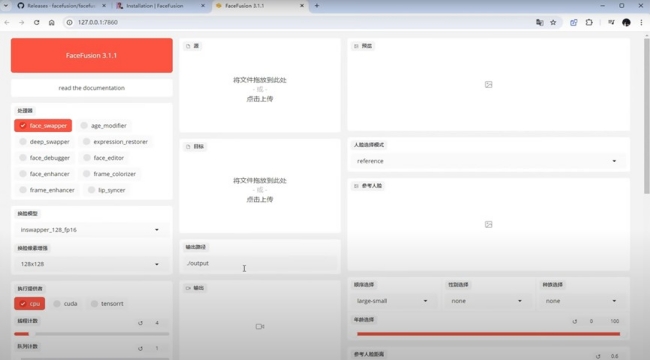Screen dimensions: 650x360
Task: Turn on face_enhancer processor
Action: point(45,174)
